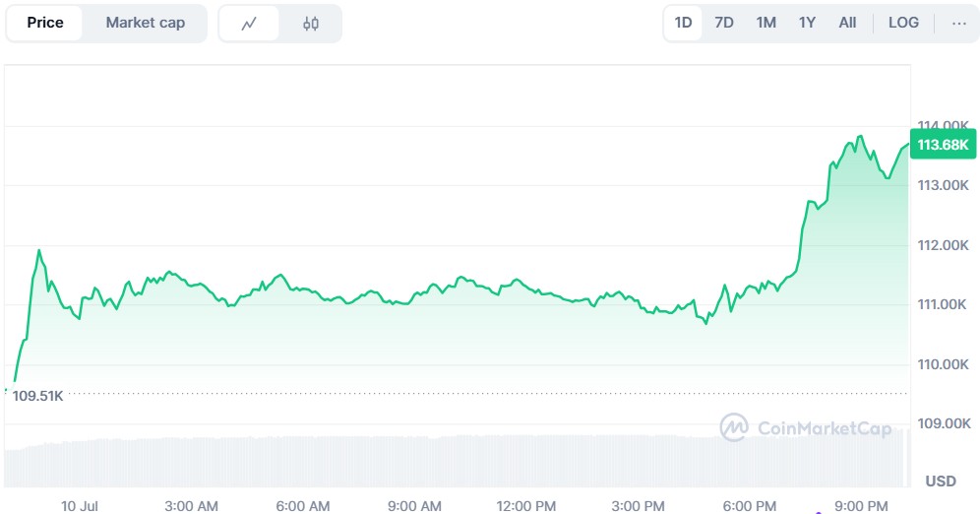Switch to candlestick chart icon
The height and width of the screenshot is (514, 980).
tap(311, 24)
